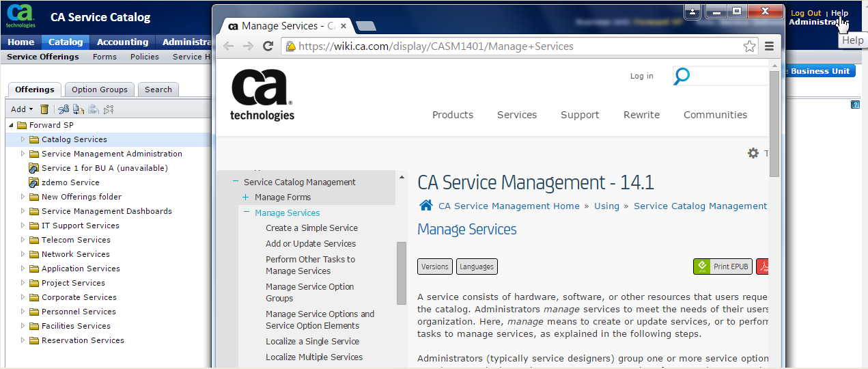Bookmark this page with the star icon
The height and width of the screenshot is (369, 868).
pyautogui.click(x=749, y=46)
